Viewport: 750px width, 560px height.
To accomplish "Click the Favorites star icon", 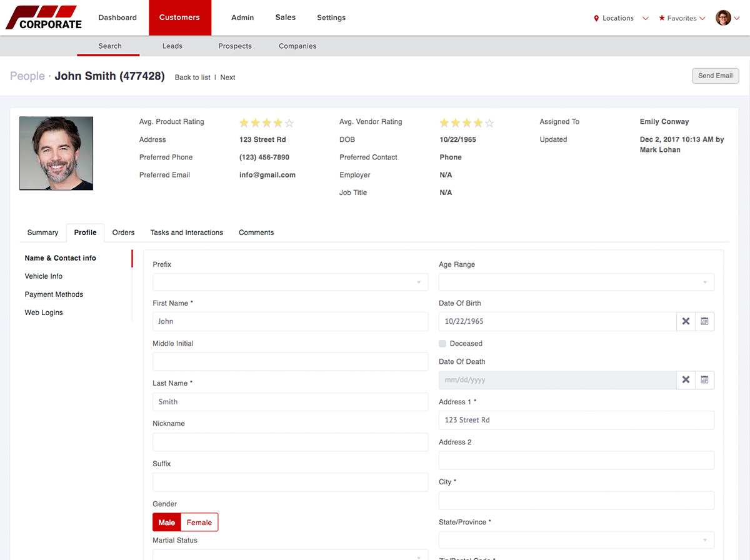I will tap(662, 18).
